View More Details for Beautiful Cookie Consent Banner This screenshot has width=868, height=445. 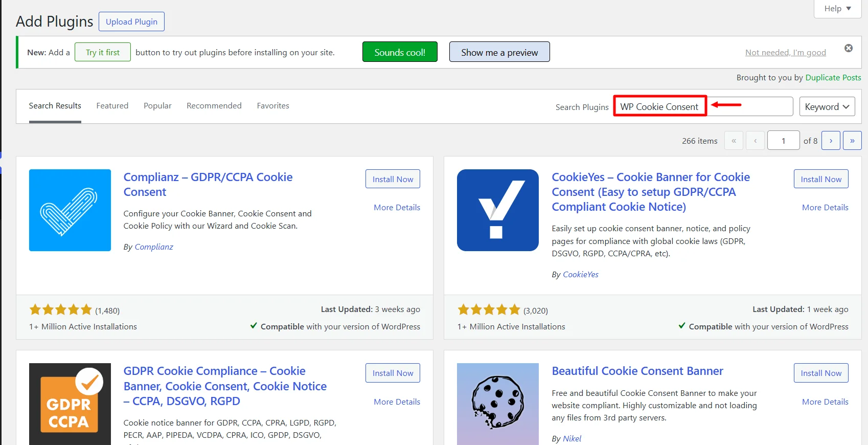click(825, 402)
